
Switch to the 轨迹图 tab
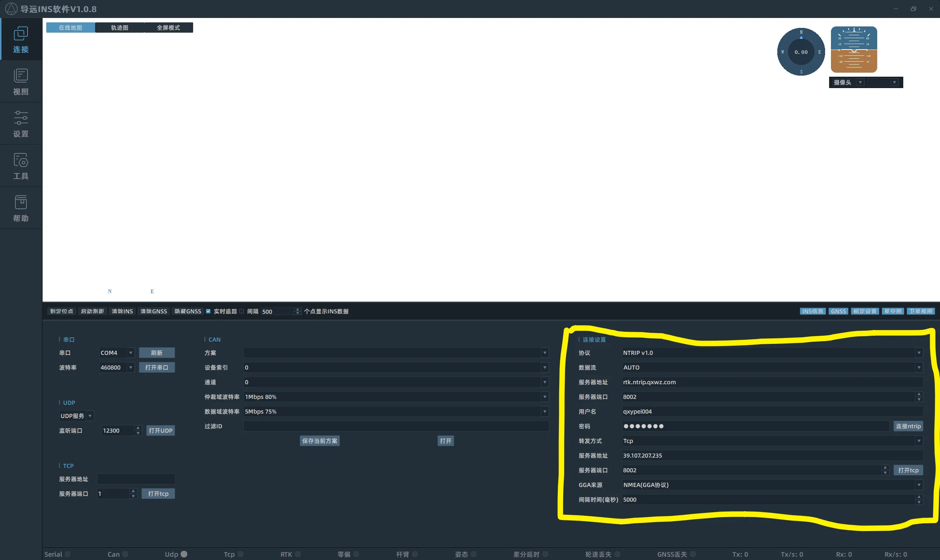tap(119, 28)
